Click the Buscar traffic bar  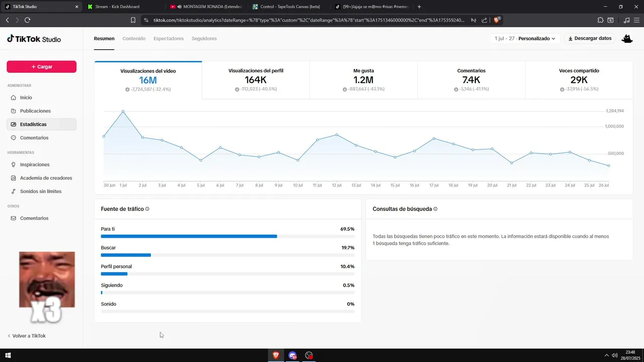[227, 255]
